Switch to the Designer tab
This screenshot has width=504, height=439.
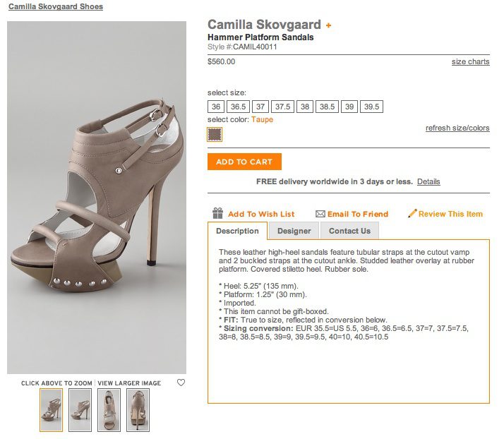294,231
